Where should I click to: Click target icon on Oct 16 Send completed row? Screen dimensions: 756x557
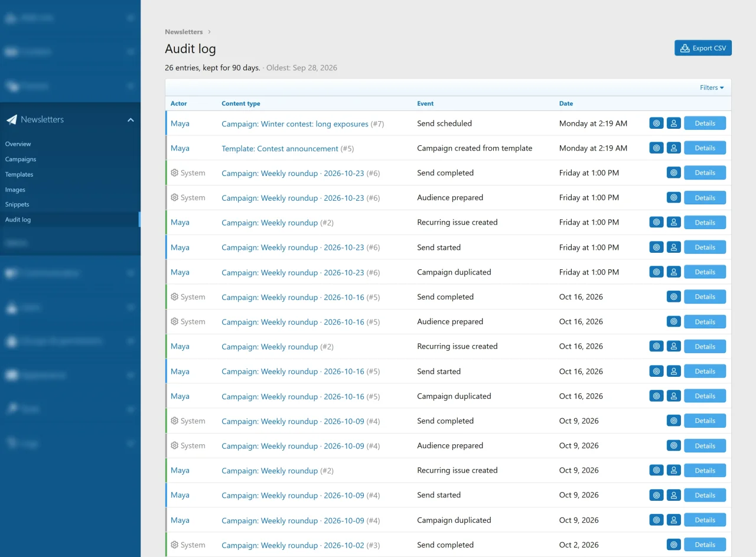(x=674, y=297)
